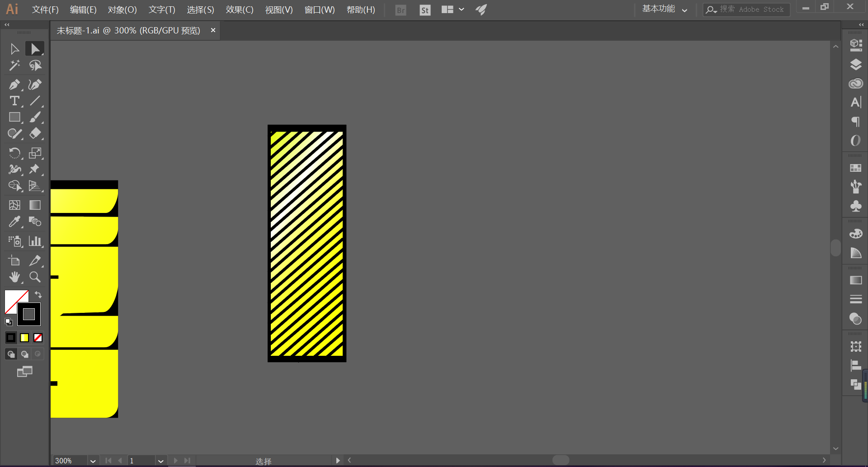
Task: Select the Hand tool
Action: 14,277
